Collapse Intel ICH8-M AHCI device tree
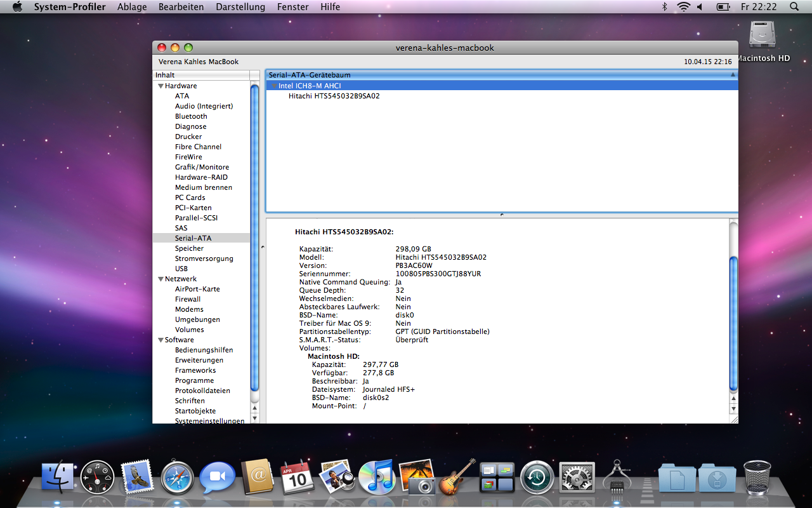812x508 pixels. click(273, 86)
